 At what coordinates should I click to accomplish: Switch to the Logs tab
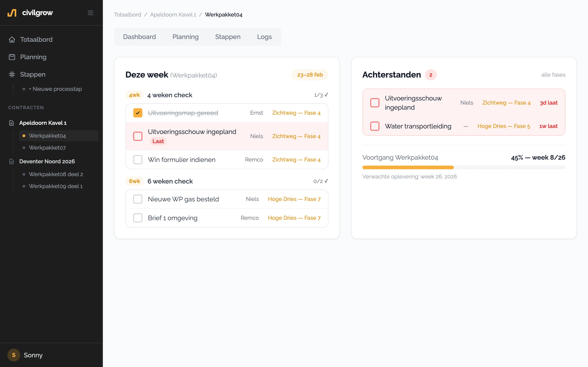point(264,37)
